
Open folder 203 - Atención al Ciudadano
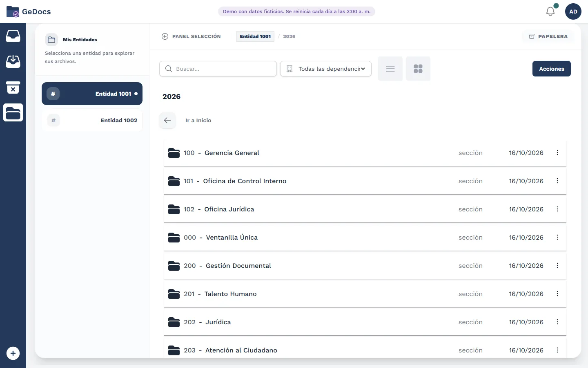click(x=365, y=348)
